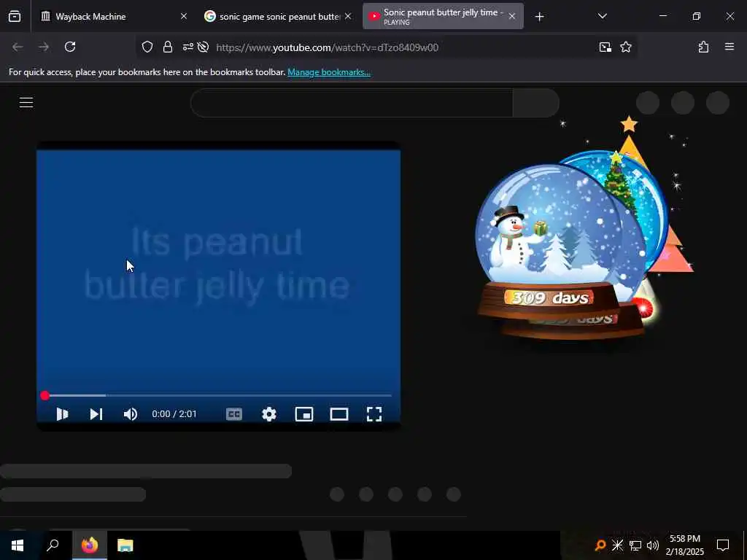Pause the YouTube video playback
Viewport: 747px width, 560px height.
[x=62, y=414]
